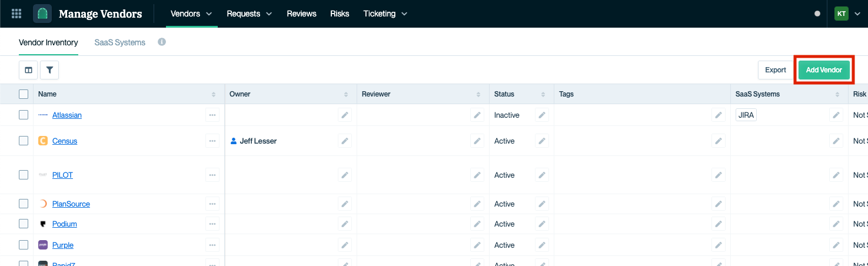Open the more options menu for Atlassian
This screenshot has width=868, height=266.
[x=212, y=115]
